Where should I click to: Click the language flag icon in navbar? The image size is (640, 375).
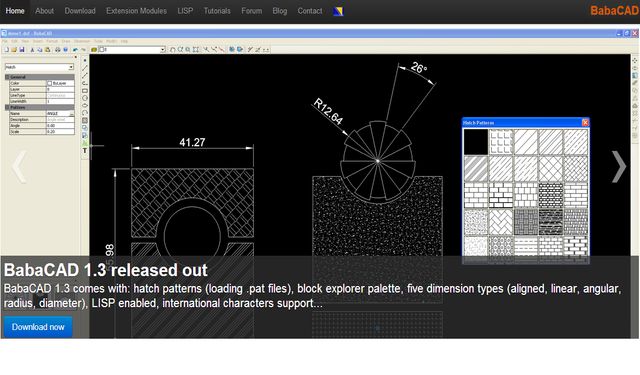[x=338, y=11]
